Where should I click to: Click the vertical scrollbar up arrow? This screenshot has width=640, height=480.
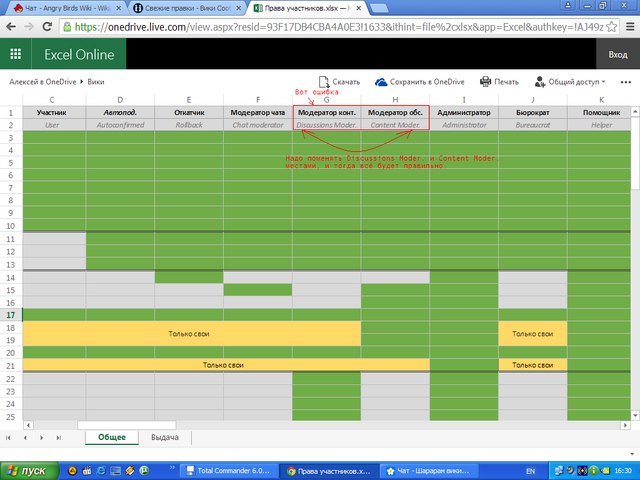(x=635, y=111)
